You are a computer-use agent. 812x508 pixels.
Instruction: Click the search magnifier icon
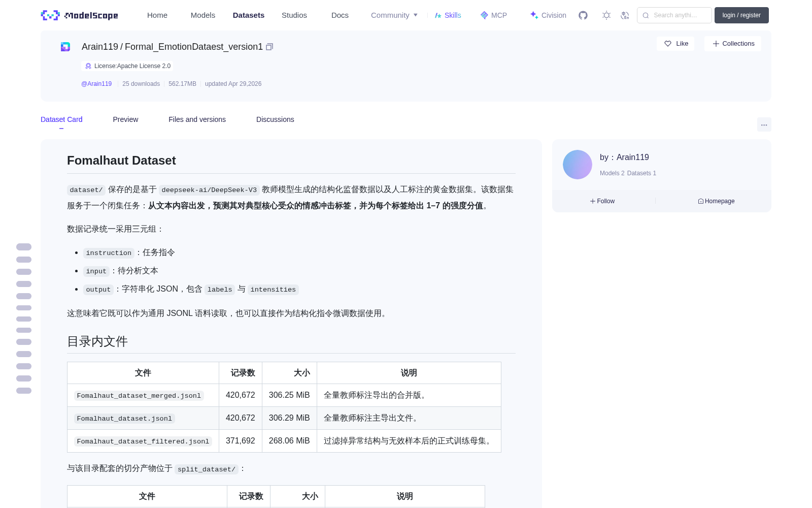tap(646, 15)
